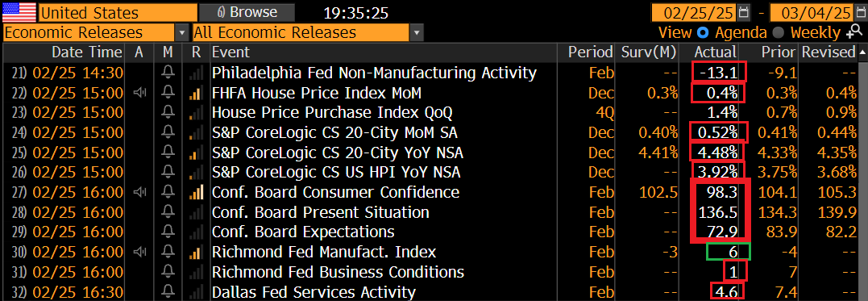Screen dimensions: 868x301
Task: Open calendar picker next to start date 02/25/25
Action: pos(745,11)
